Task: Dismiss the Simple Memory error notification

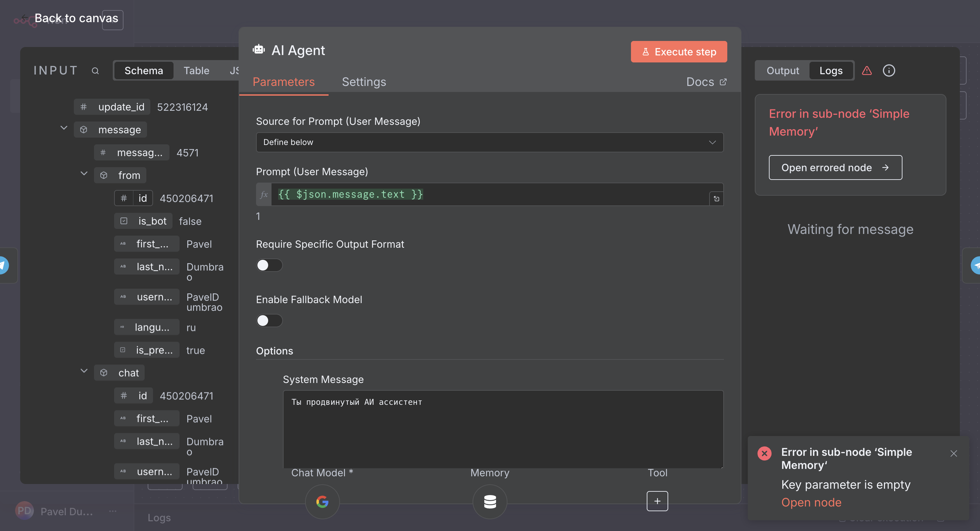Action: [953, 453]
